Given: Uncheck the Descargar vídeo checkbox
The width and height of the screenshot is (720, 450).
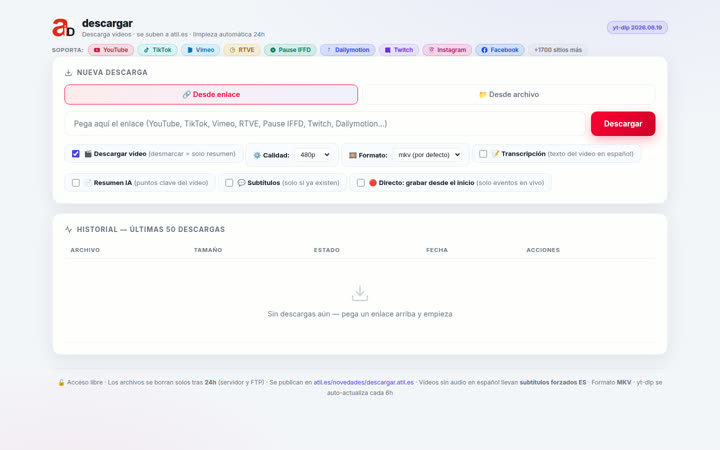Looking at the screenshot, I should coord(76,154).
